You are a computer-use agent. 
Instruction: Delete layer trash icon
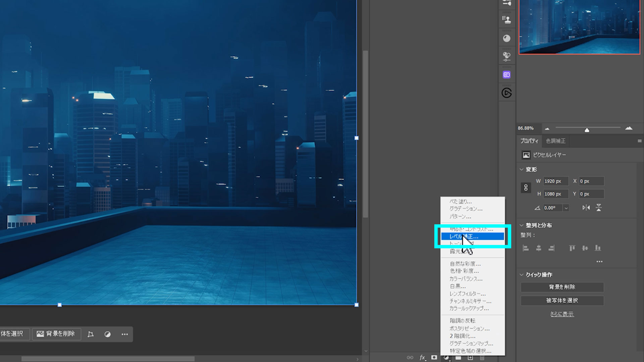coord(482,358)
